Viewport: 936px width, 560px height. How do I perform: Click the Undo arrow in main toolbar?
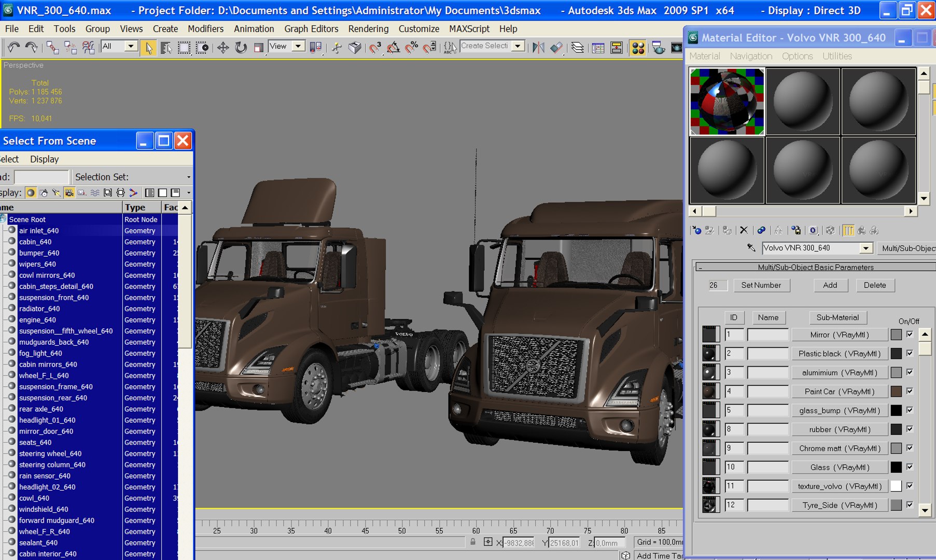pos(13,48)
